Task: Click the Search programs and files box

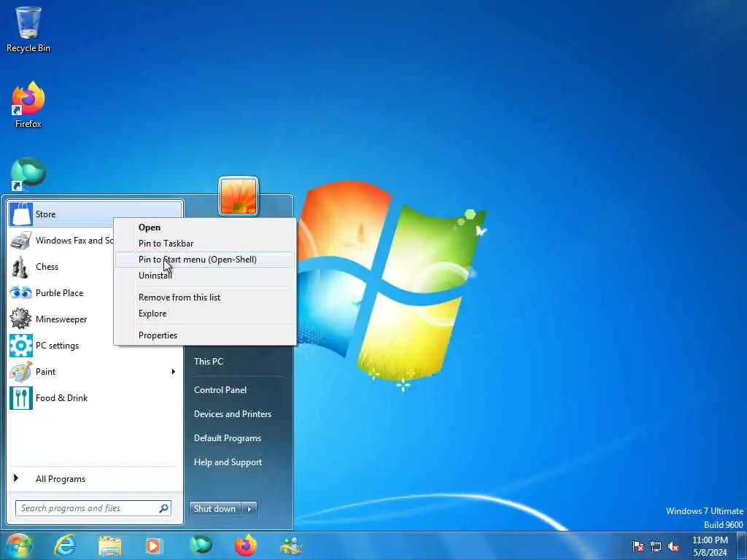Action: pyautogui.click(x=93, y=508)
